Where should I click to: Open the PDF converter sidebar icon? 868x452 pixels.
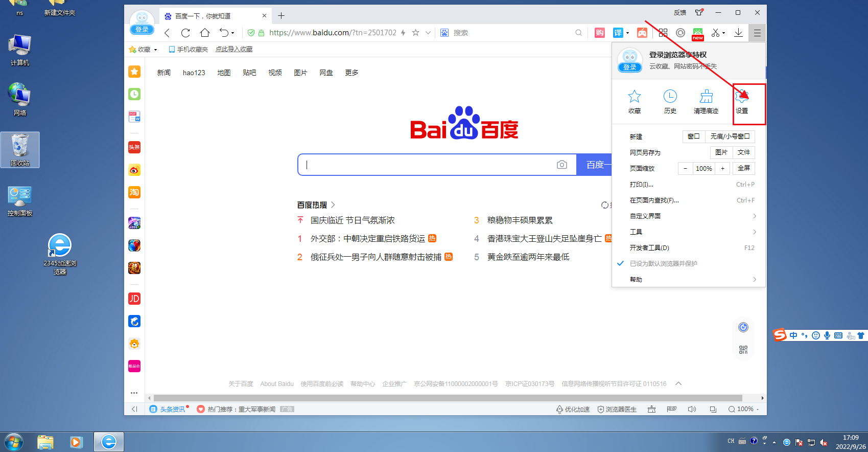coord(134,117)
